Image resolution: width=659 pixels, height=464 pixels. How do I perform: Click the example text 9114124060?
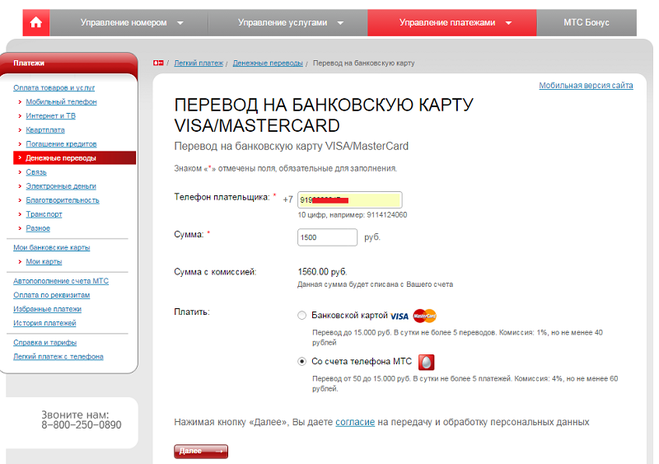tap(387, 215)
